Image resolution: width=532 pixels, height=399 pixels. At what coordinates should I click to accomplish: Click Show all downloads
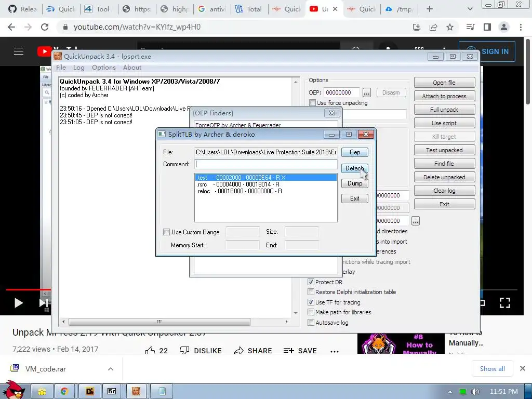pos(493,369)
